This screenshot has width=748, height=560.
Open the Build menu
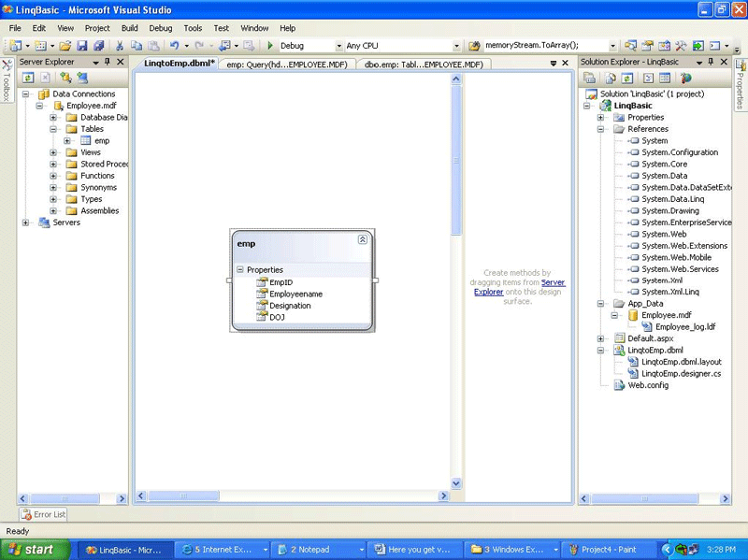tap(129, 28)
